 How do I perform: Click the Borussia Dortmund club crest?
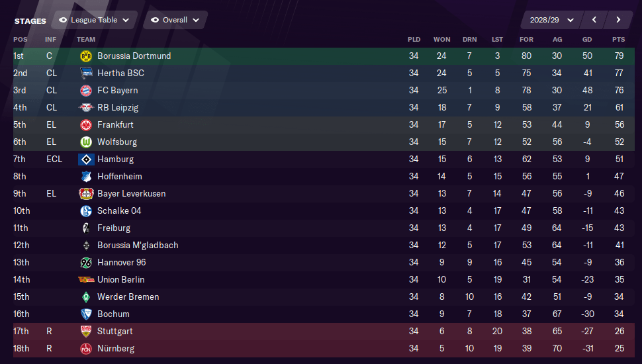tap(86, 56)
